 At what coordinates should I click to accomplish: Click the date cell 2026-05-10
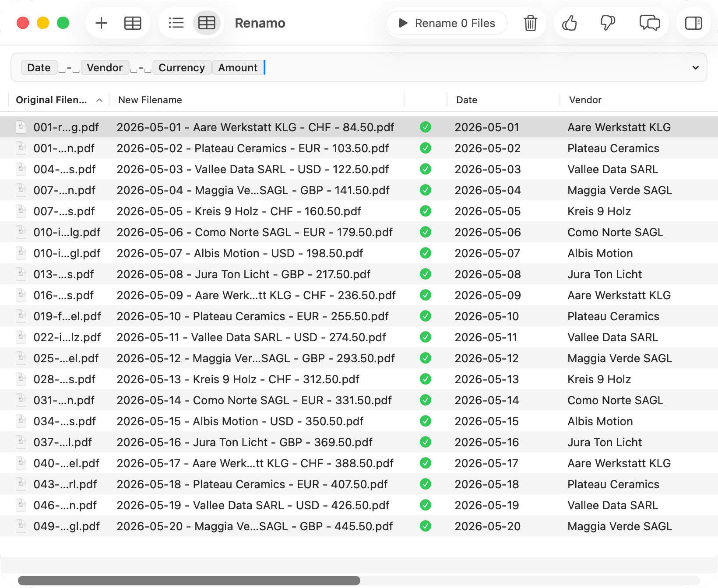tap(486, 316)
